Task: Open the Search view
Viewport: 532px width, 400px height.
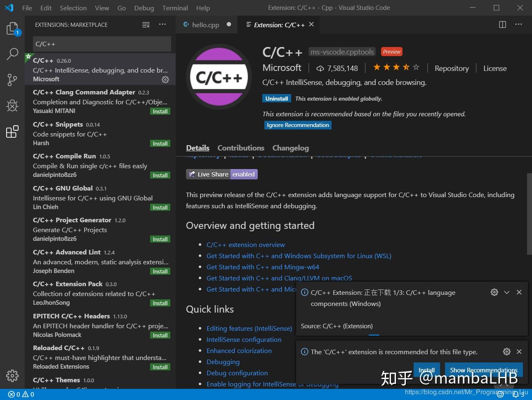Action: [12, 54]
